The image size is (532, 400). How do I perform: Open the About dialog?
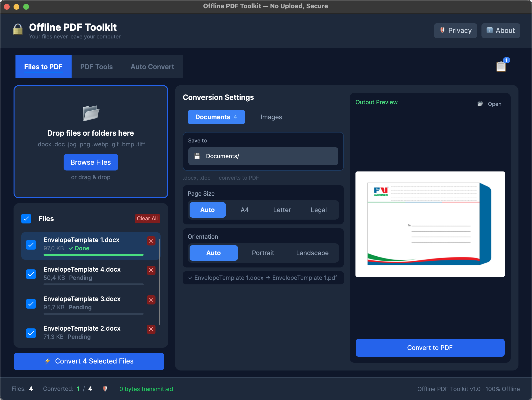pyautogui.click(x=501, y=30)
